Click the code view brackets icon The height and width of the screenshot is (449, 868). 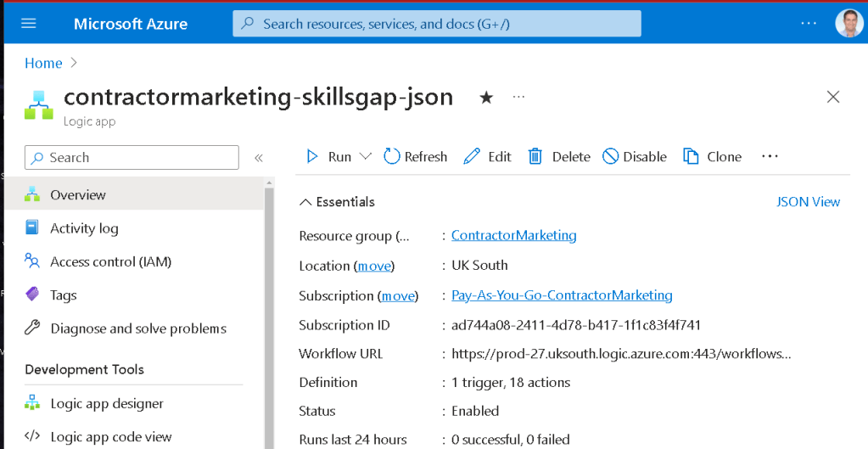tap(32, 435)
